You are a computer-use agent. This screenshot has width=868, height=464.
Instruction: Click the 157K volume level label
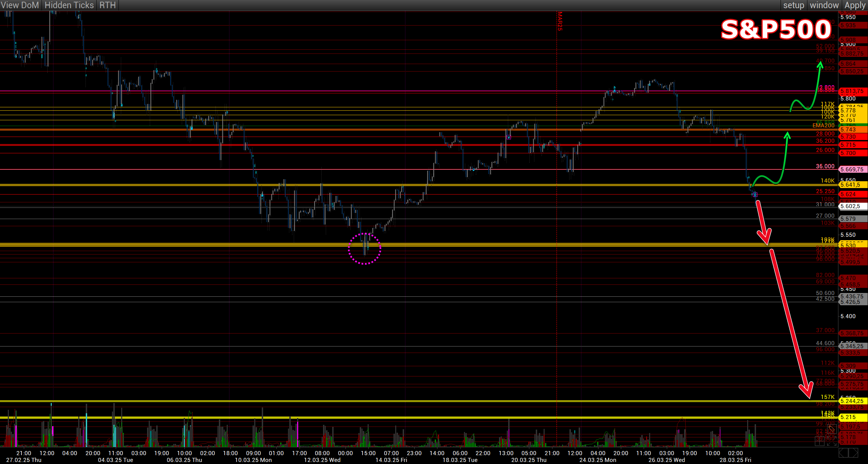(x=827, y=397)
